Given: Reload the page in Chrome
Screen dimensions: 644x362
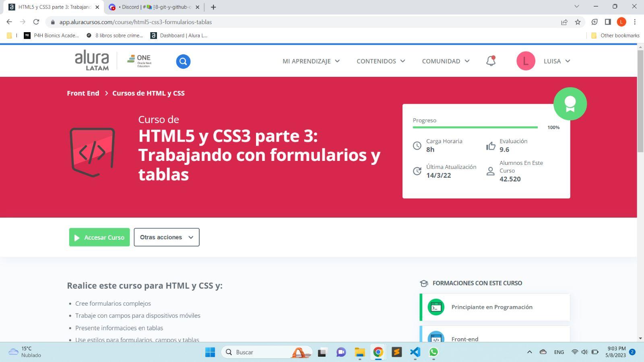Looking at the screenshot, I should pyautogui.click(x=36, y=22).
